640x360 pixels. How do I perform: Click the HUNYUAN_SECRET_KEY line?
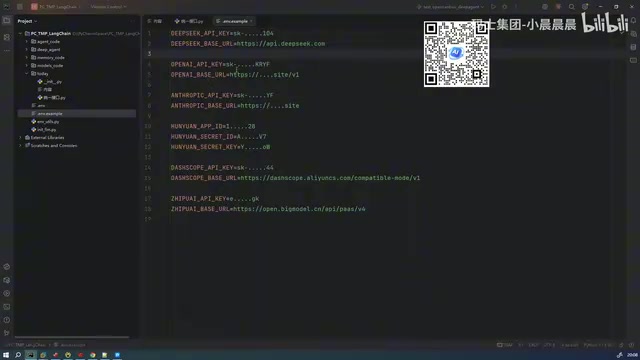[220, 147]
